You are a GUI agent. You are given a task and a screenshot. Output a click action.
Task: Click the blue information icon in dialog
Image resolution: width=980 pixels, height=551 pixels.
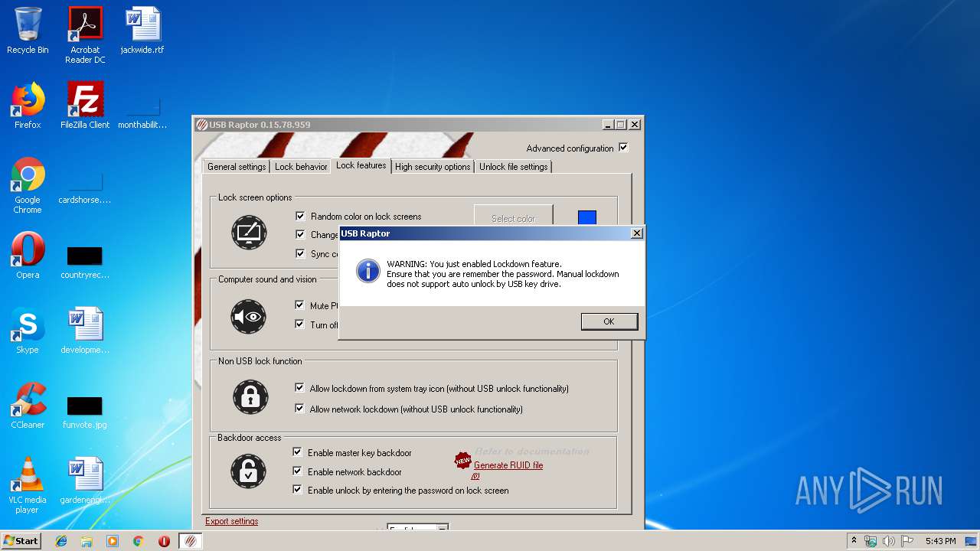(x=368, y=271)
